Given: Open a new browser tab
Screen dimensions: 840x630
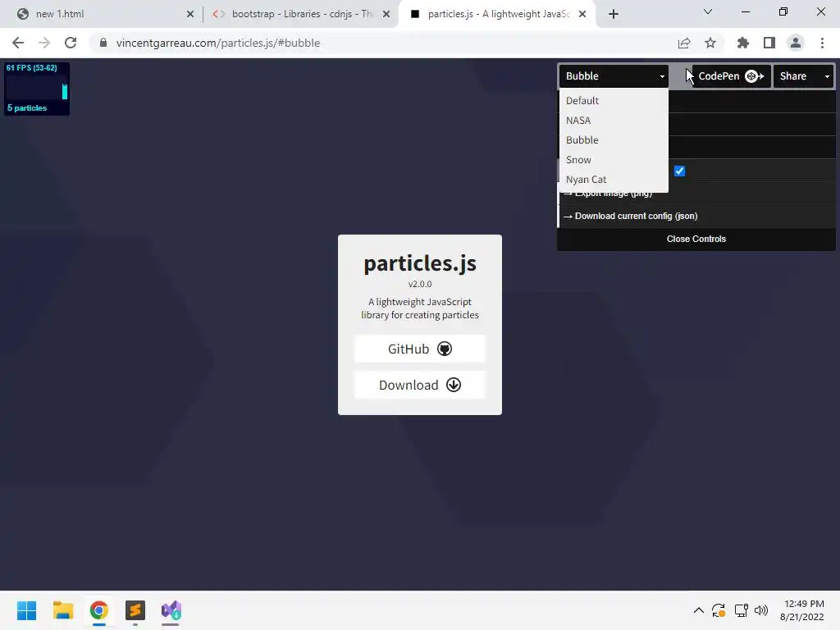Looking at the screenshot, I should [614, 15].
